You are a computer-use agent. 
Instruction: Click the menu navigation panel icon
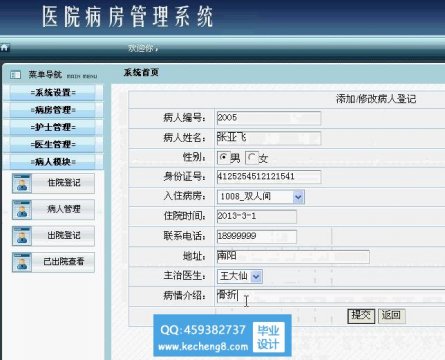15,75
